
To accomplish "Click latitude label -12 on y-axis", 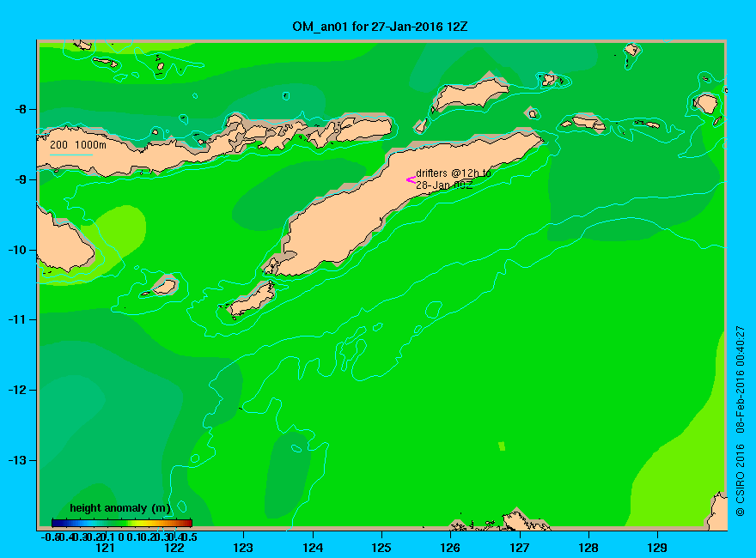I will 18,390.
